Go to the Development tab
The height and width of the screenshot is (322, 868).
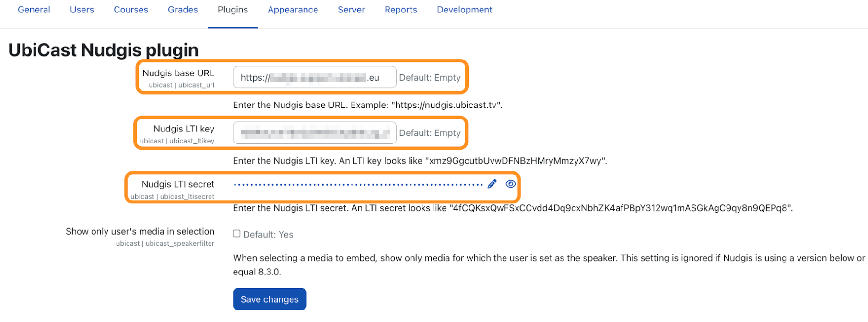click(464, 10)
